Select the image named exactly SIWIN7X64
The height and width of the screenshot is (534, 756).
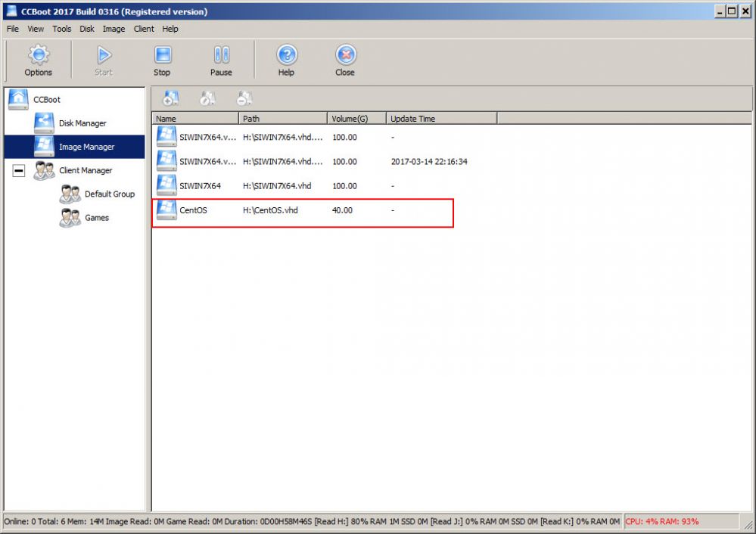(200, 186)
